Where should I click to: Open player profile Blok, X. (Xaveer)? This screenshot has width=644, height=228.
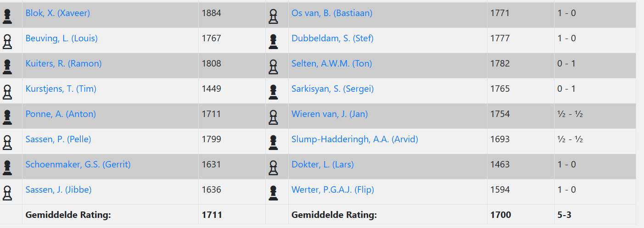point(57,13)
